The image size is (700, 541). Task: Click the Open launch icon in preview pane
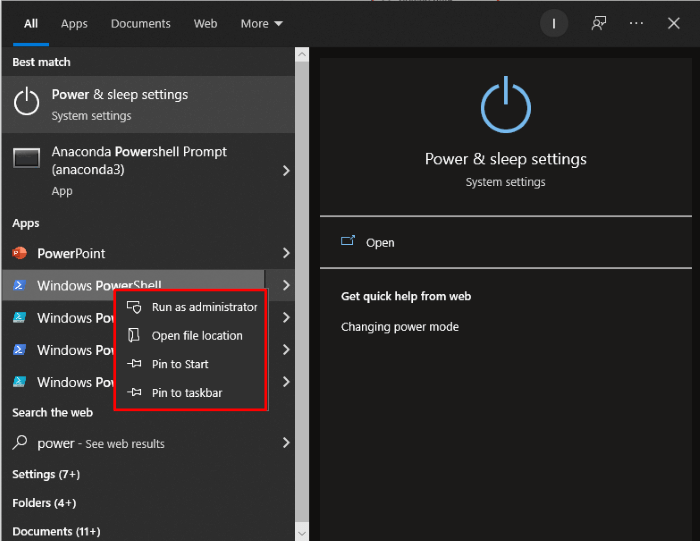tap(348, 241)
